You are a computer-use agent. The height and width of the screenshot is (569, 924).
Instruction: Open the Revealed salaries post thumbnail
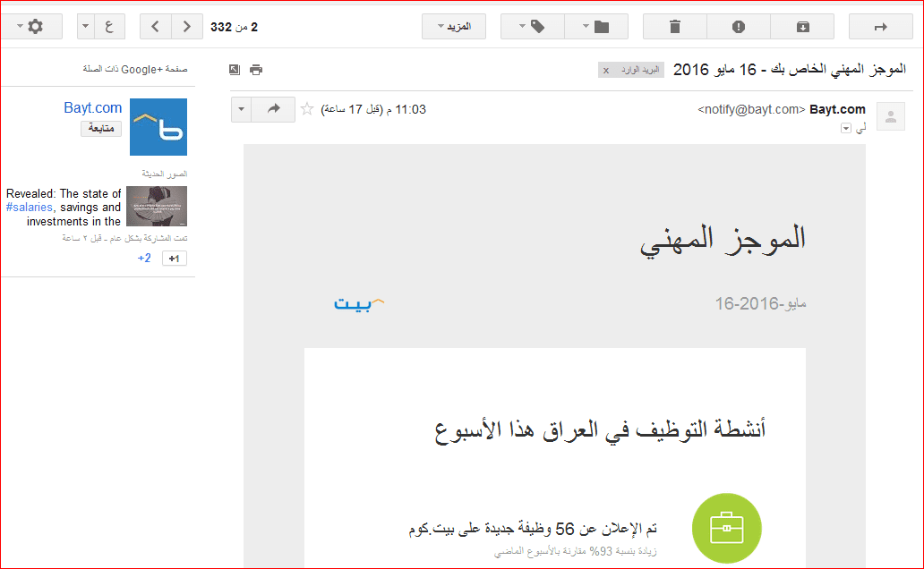coord(157,206)
